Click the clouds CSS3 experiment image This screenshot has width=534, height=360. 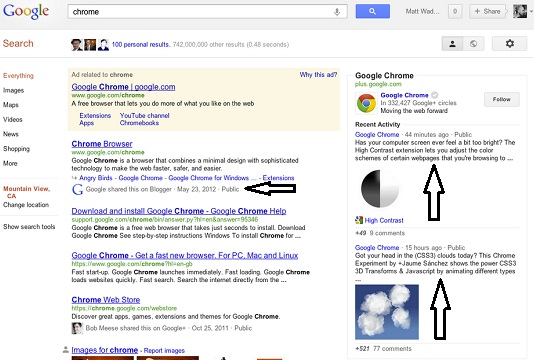(387, 312)
